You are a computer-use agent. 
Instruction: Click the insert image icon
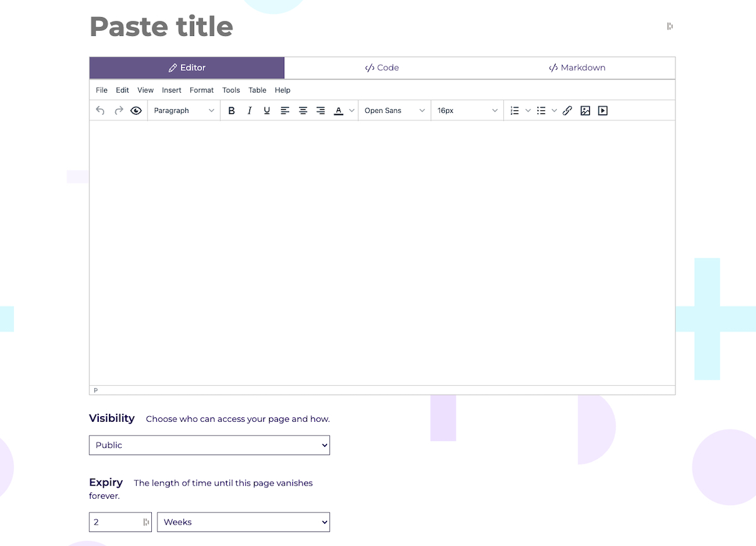click(x=585, y=110)
